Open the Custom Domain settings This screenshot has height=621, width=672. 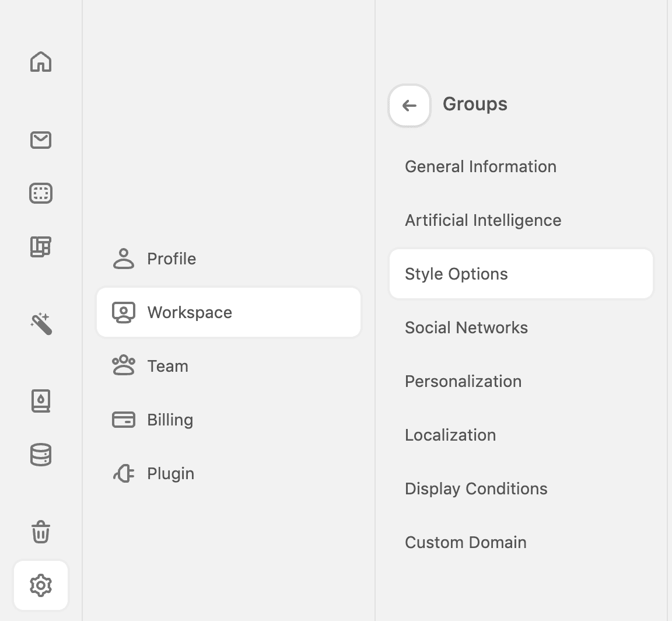click(466, 542)
